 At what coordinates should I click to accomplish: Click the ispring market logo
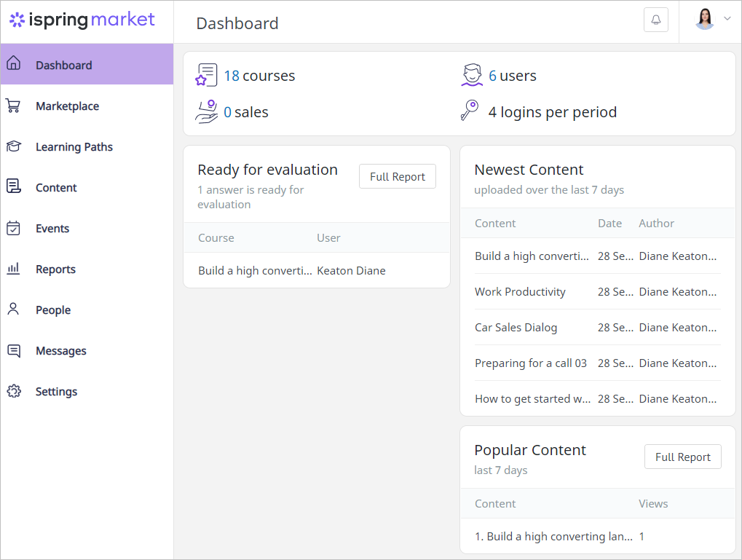[82, 20]
